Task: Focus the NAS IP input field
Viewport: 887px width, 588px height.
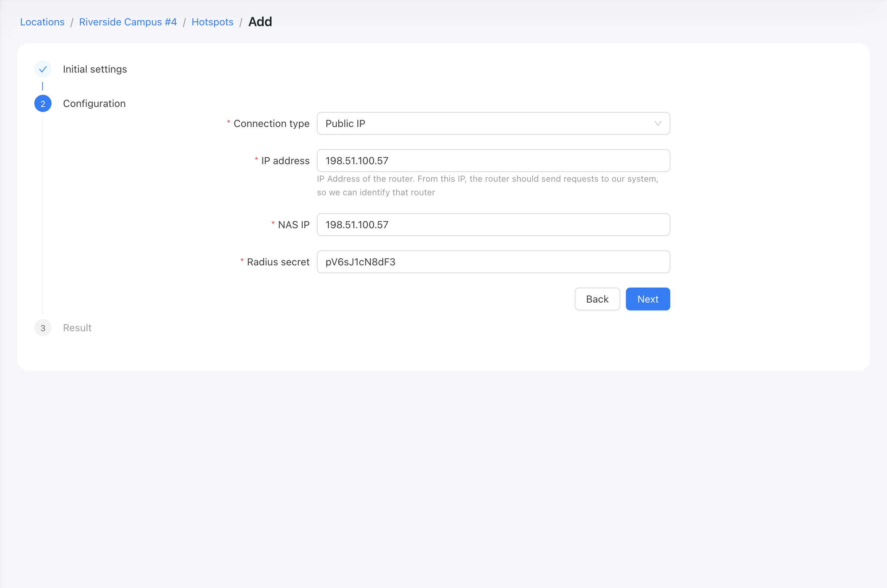Action: click(493, 225)
